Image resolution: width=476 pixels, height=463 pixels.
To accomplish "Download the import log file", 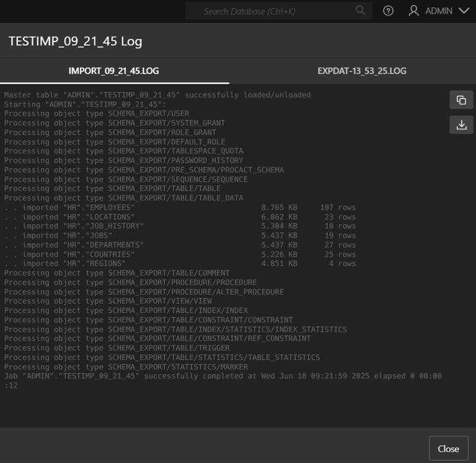I will [461, 125].
